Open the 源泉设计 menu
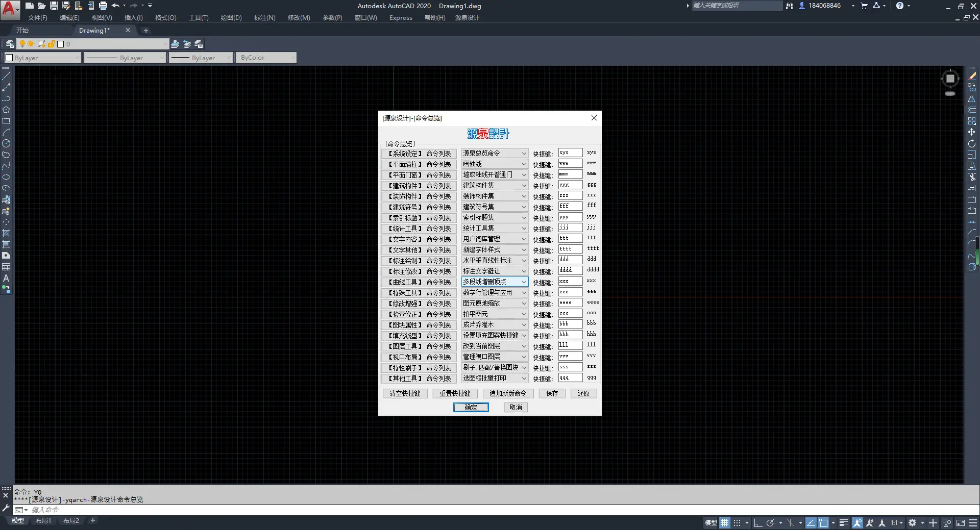The width and height of the screenshot is (980, 530). pyautogui.click(x=467, y=17)
